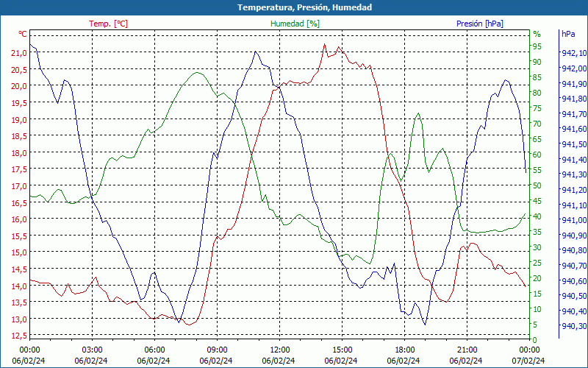Click the '06/02/24' date under 12:00

pos(279,361)
